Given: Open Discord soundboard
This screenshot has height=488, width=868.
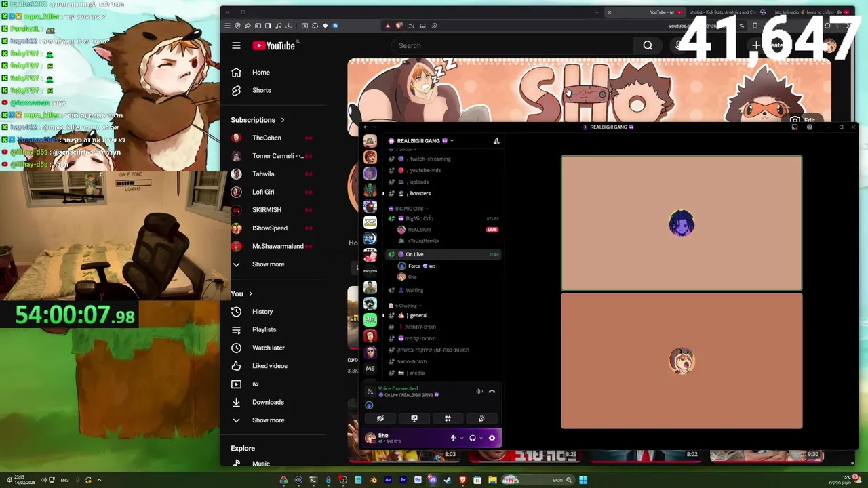Looking at the screenshot, I should point(481,418).
